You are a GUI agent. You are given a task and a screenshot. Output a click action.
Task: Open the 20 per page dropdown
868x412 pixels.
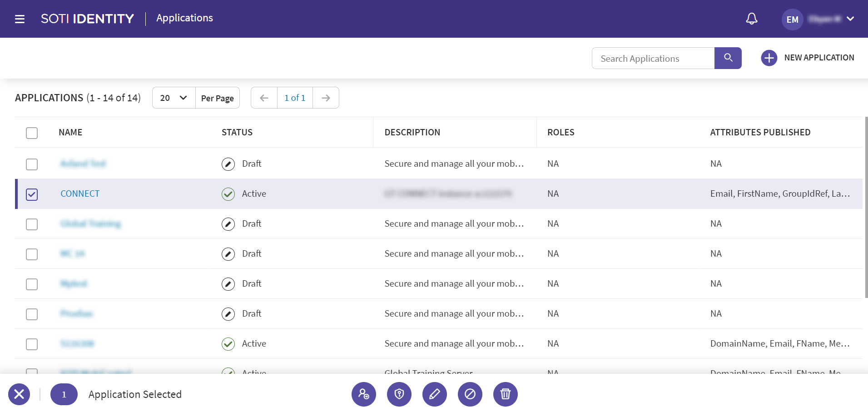click(x=174, y=98)
